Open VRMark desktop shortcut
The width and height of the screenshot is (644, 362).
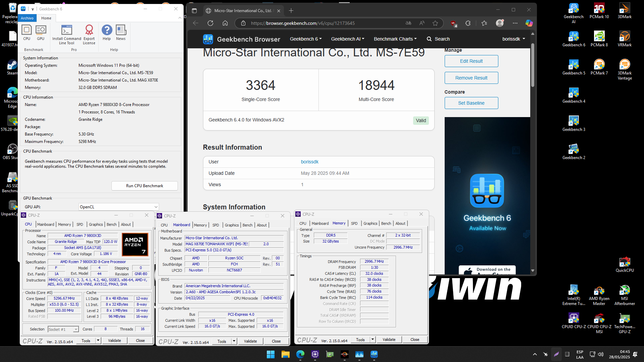point(625,39)
